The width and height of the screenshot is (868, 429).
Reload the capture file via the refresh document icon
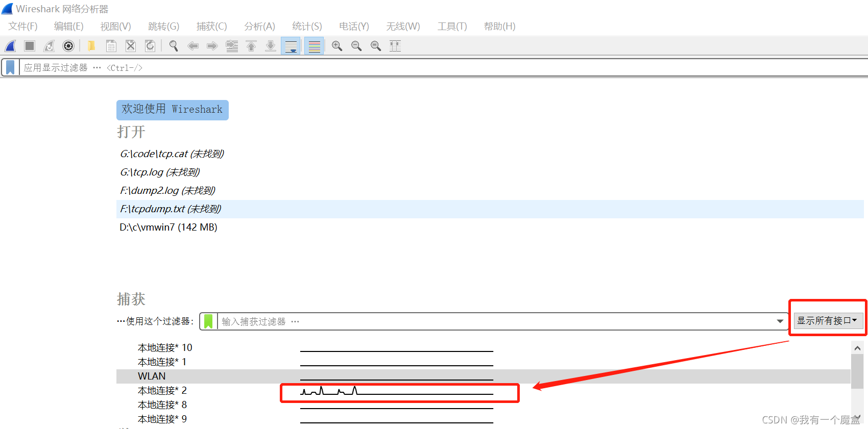pos(150,46)
